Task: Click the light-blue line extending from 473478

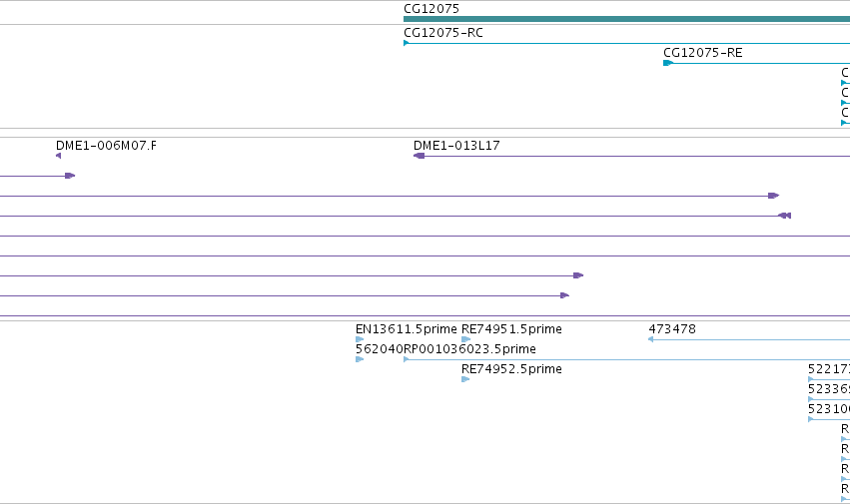Action: click(x=751, y=339)
